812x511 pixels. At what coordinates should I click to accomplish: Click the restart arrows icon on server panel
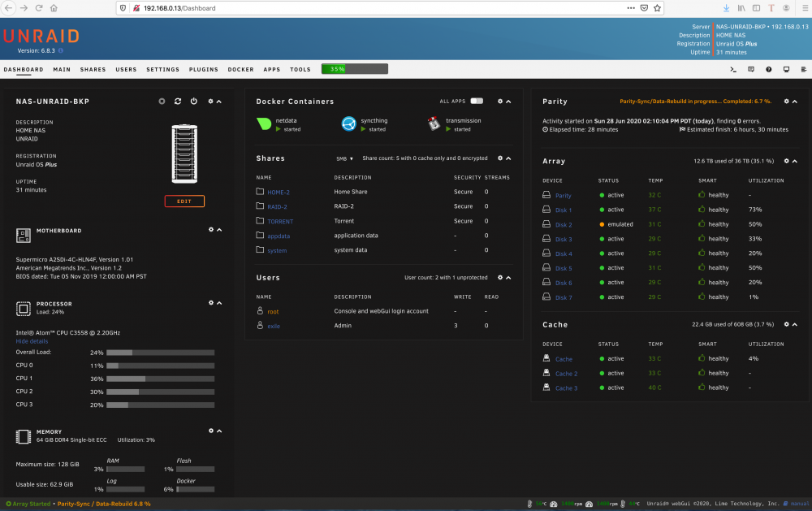[178, 102]
